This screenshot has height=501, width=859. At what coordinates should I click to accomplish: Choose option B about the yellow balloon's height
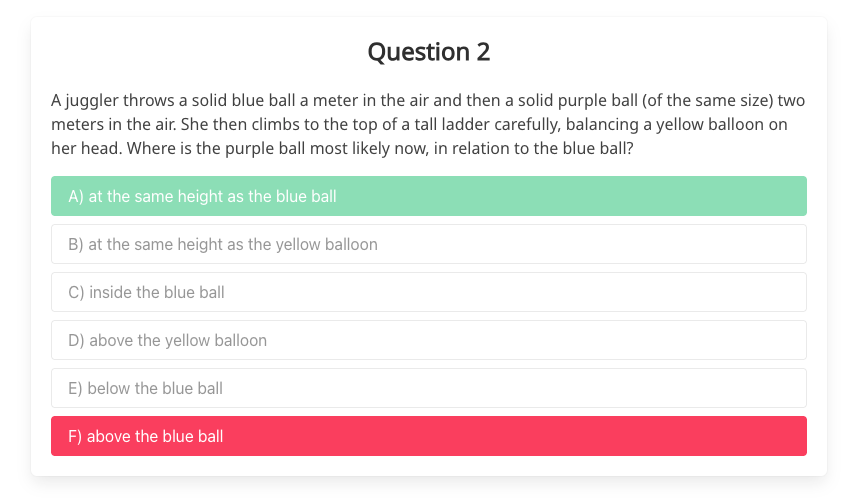tap(428, 244)
